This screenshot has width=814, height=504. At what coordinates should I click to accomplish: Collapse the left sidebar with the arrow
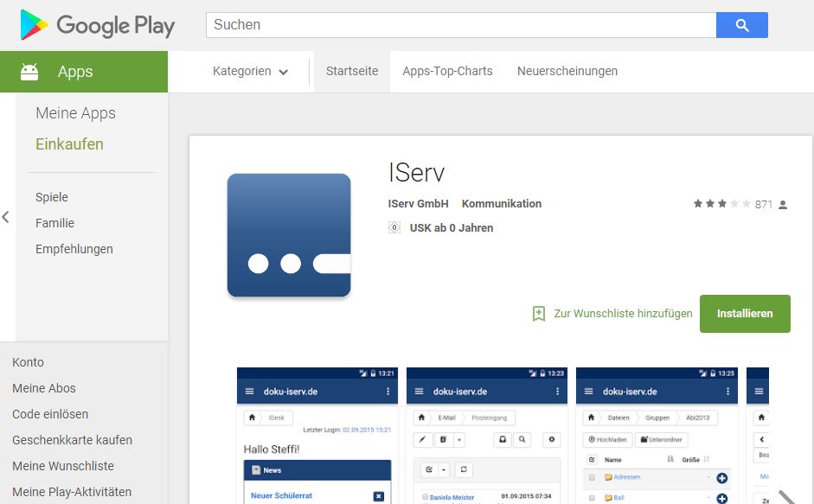pos(6,217)
